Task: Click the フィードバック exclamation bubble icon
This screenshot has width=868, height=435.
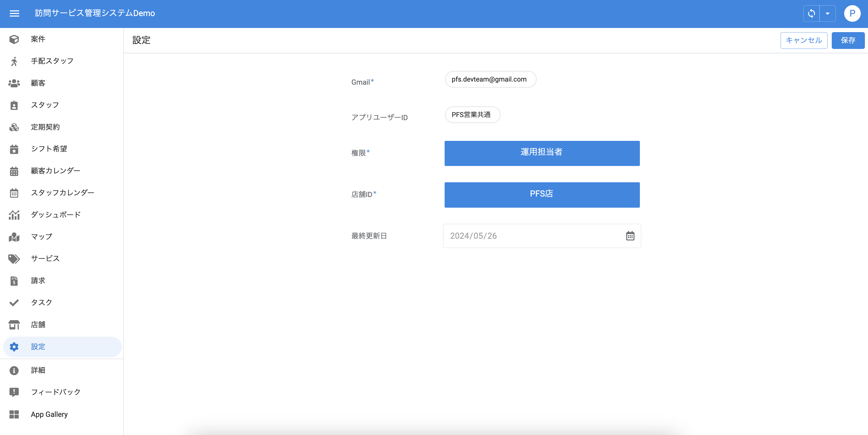Action: (14, 392)
